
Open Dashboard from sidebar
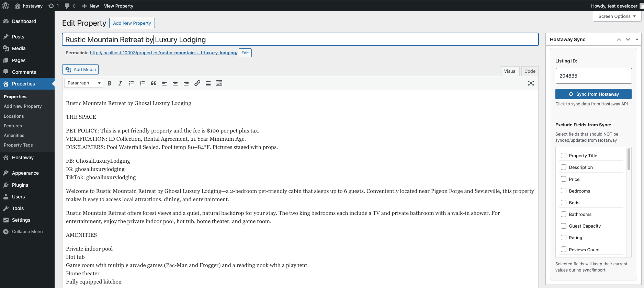[x=27, y=21]
